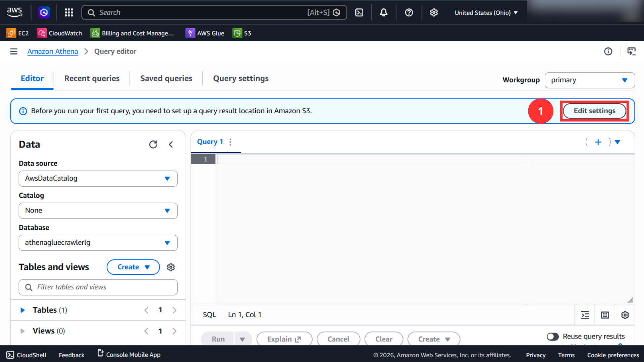This screenshot has width=644, height=362.
Task: Open editor preferences gear in footer
Action: (x=625, y=315)
